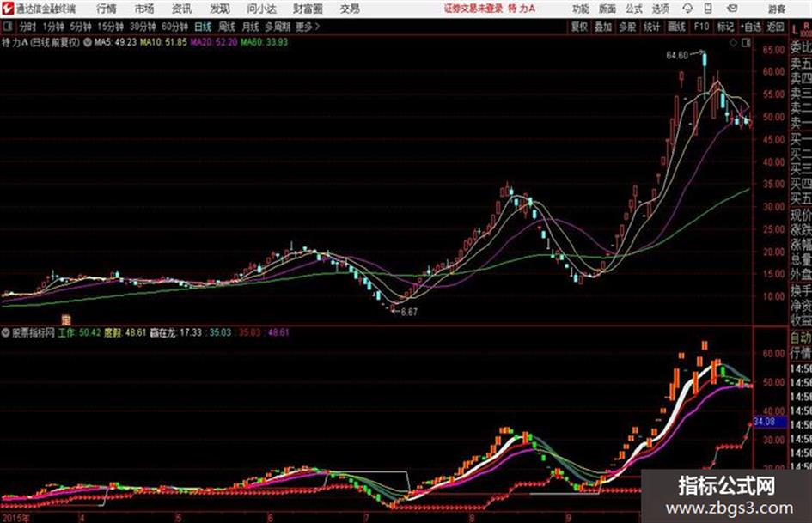Screen dimensions: 812x523
Task: Click the 复权 adjustment button
Action: [579, 27]
